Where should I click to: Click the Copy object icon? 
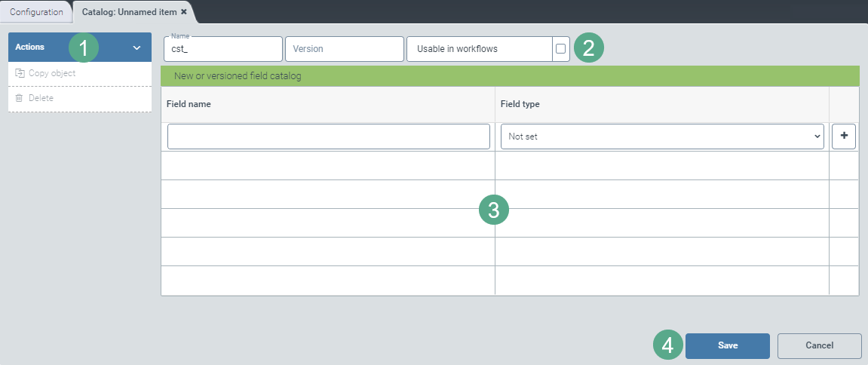point(20,73)
